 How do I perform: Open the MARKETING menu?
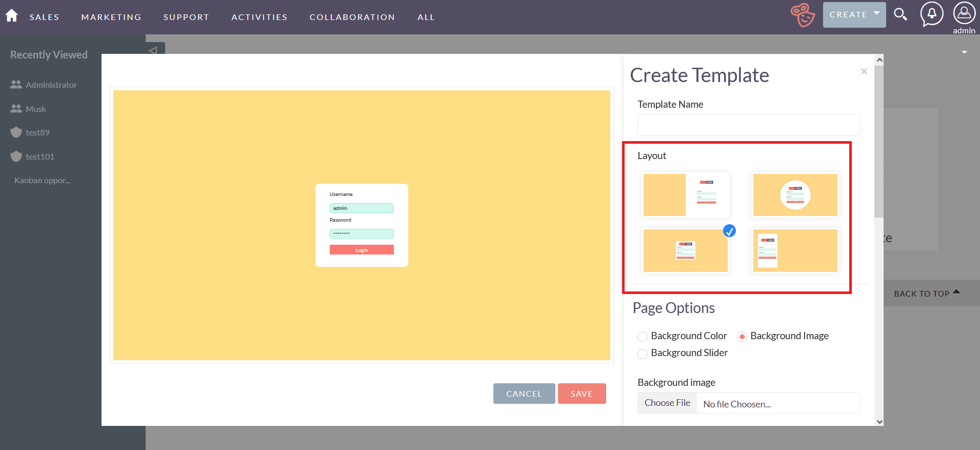click(x=111, y=17)
